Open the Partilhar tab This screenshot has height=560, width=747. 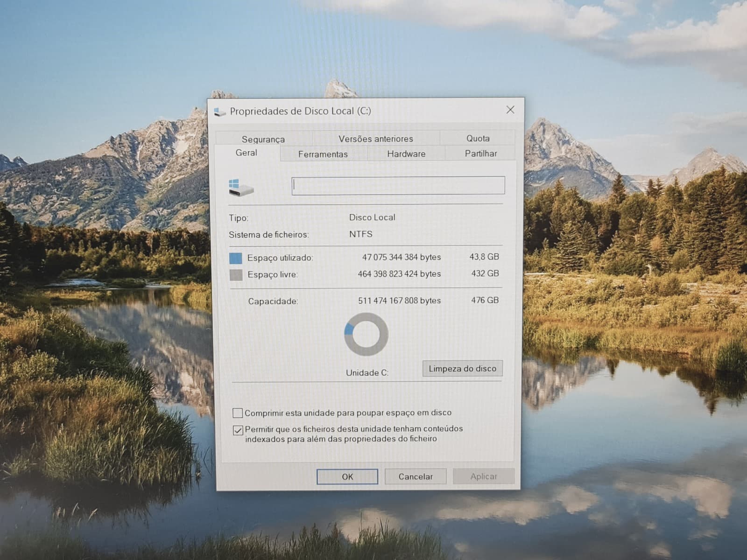point(480,153)
